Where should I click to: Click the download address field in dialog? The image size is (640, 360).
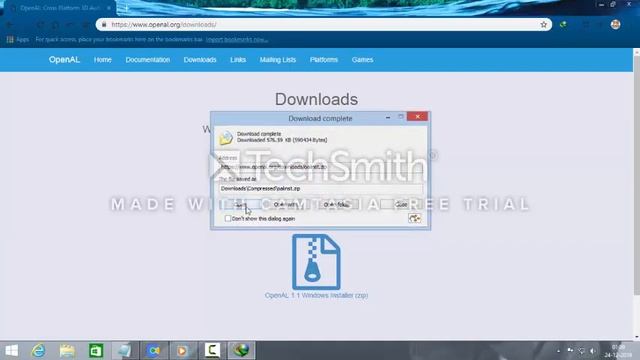click(x=320, y=167)
